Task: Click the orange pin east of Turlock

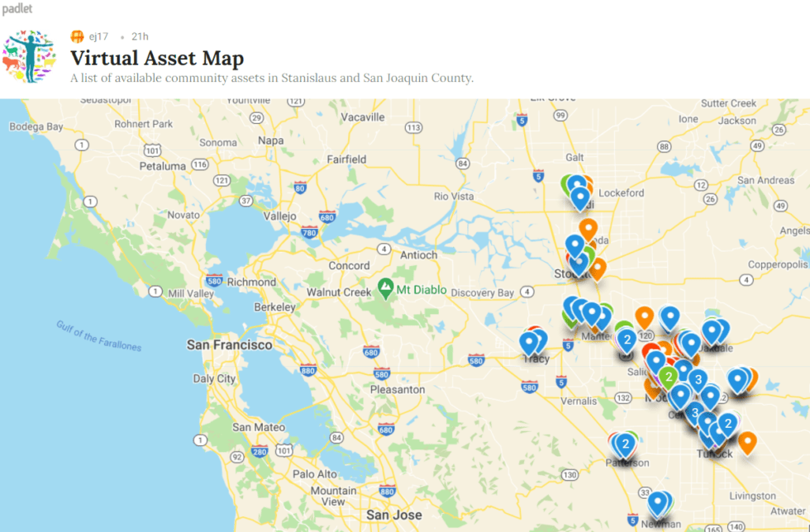Action: tap(746, 441)
